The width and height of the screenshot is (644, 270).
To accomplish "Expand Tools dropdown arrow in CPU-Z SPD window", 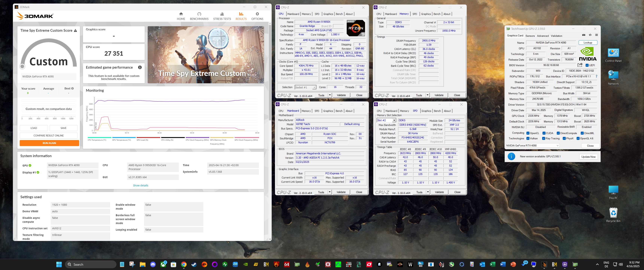I will pyautogui.click(x=428, y=192).
